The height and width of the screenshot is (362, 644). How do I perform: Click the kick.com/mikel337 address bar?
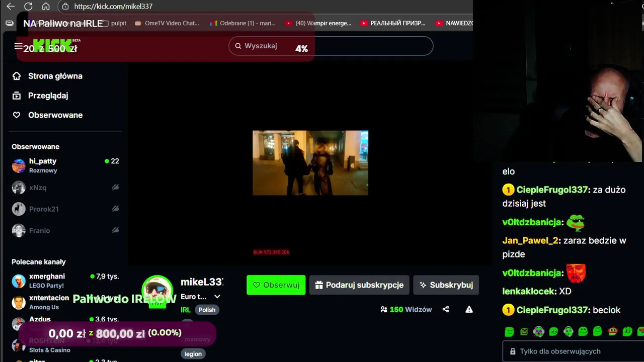click(113, 7)
